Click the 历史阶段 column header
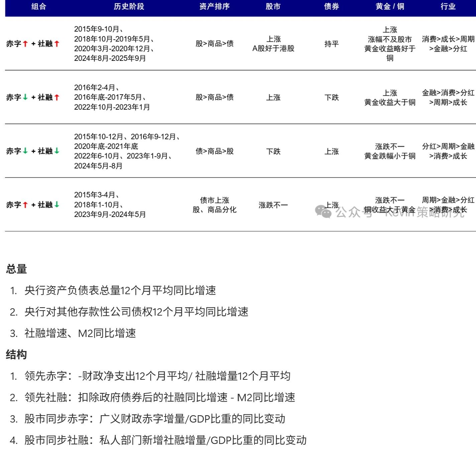476x456 pixels. (129, 7)
